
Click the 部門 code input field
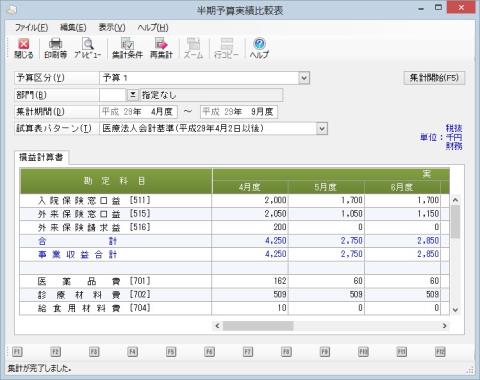click(112, 95)
